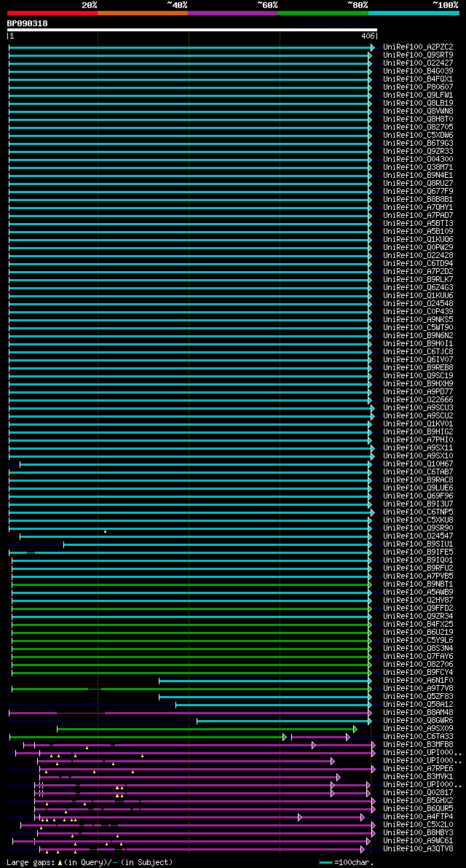Select the UniRef100_O22428 label
Viewport: 466px width, 868px height.
coord(418,256)
